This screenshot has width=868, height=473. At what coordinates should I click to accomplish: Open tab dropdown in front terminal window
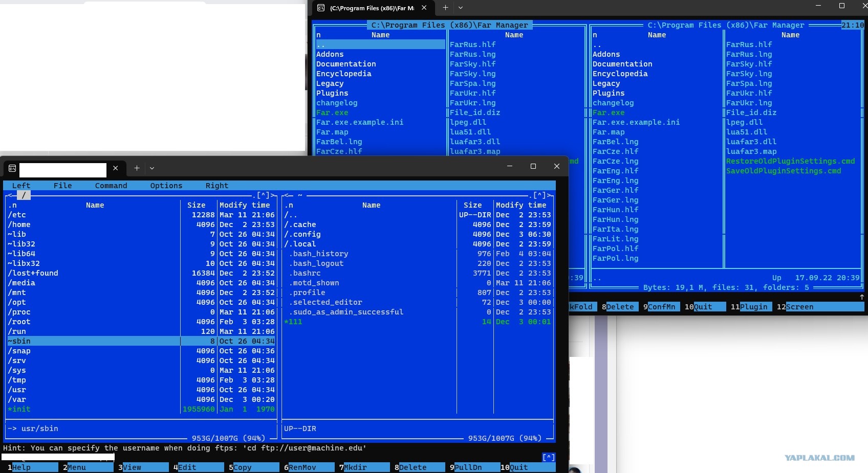point(152,168)
